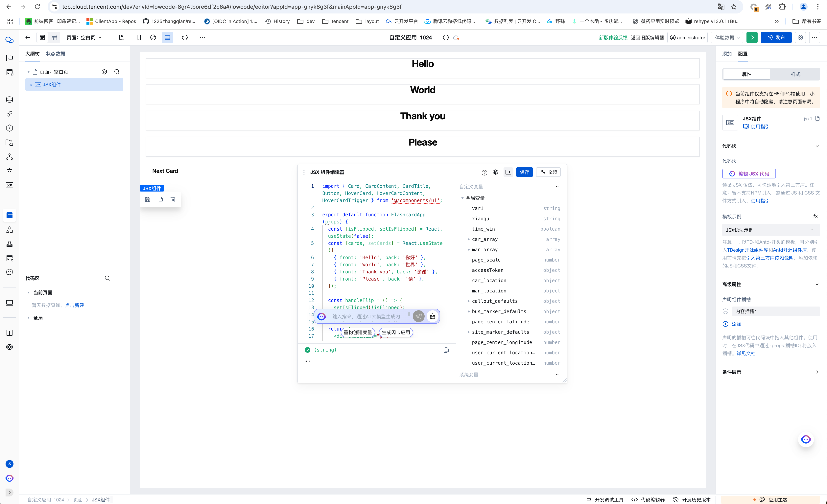Click the copy icon next to jsx1
Viewport: 827px width, 504px height.
click(817, 118)
